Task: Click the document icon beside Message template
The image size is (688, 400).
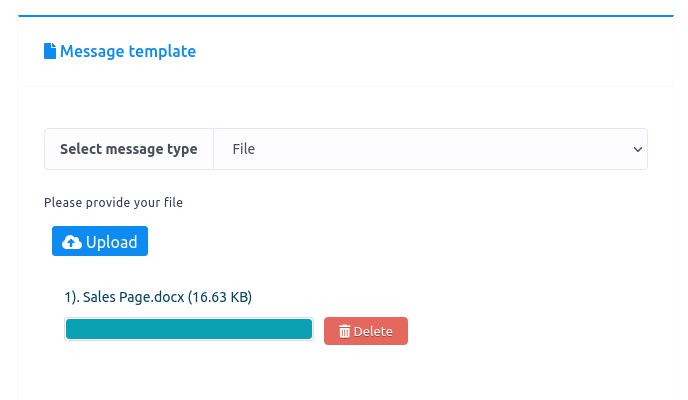Action: [50, 51]
